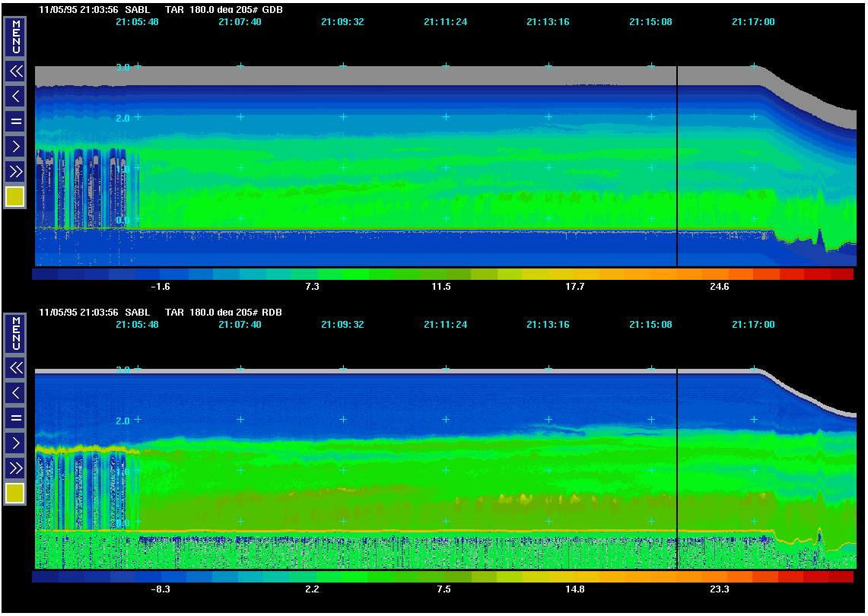Click the equals sign icon in GDB panel

pyautogui.click(x=15, y=121)
